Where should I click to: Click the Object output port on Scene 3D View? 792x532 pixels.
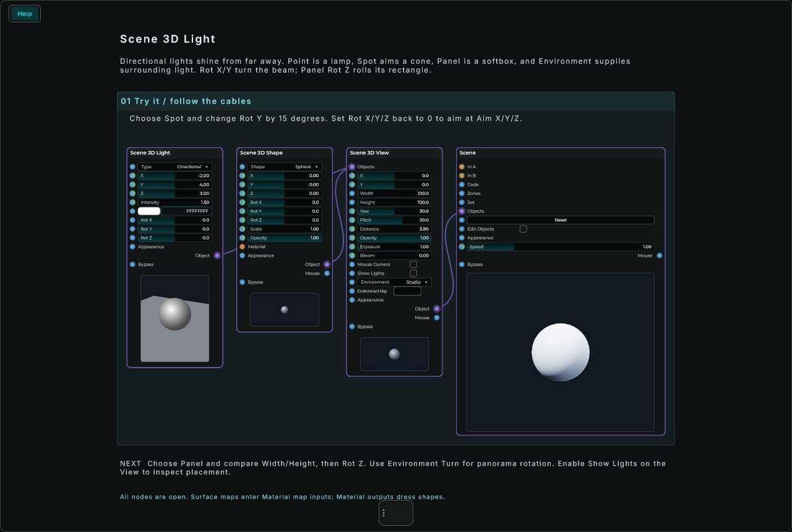click(437, 309)
